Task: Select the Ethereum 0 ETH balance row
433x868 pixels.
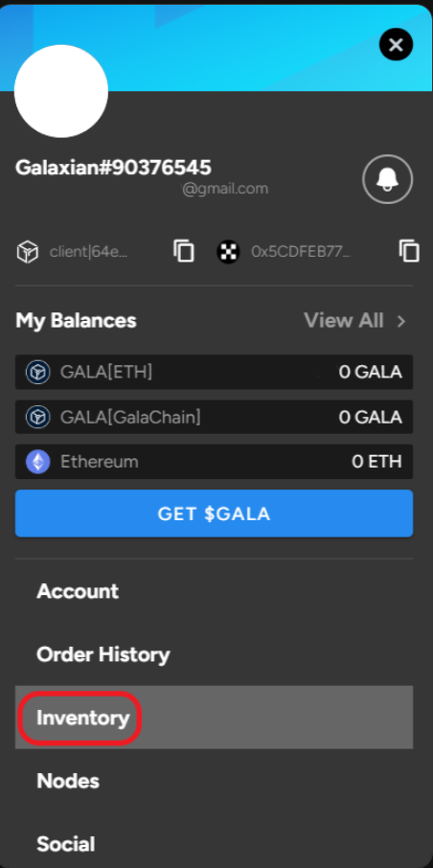Action: 214,462
